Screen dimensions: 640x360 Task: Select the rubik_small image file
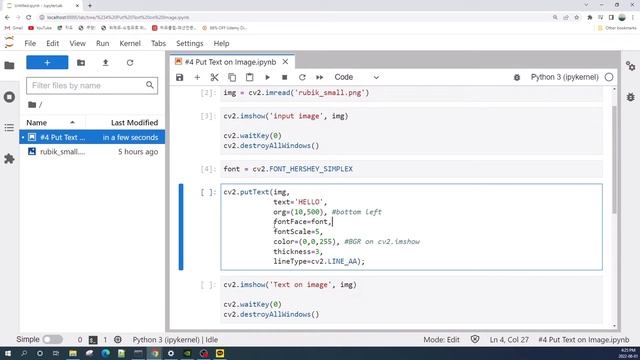pyautogui.click(x=92, y=151)
